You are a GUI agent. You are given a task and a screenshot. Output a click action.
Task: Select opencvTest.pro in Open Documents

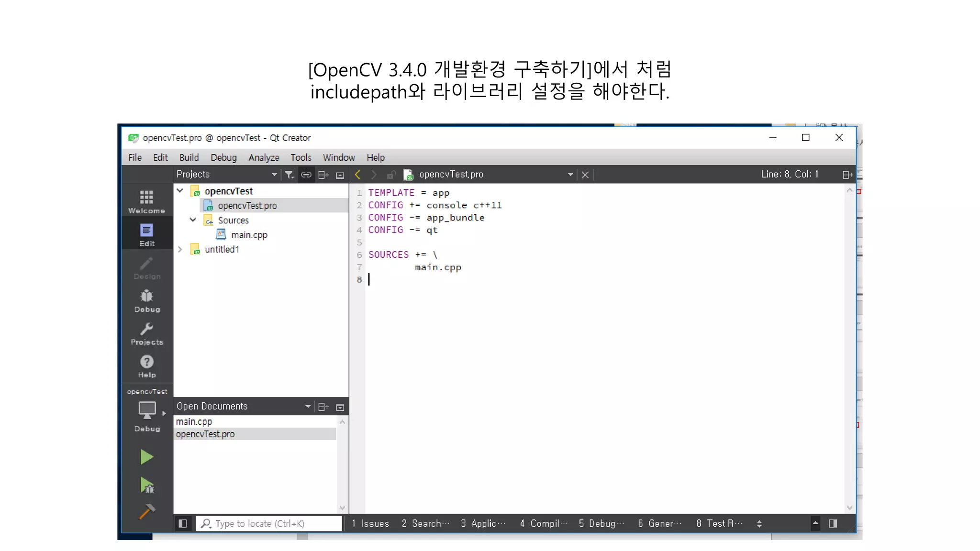click(x=256, y=434)
